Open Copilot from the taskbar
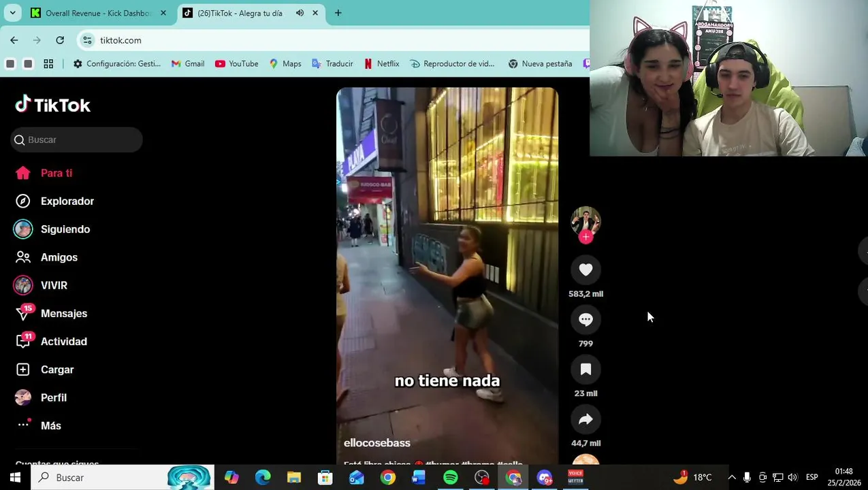 click(231, 478)
